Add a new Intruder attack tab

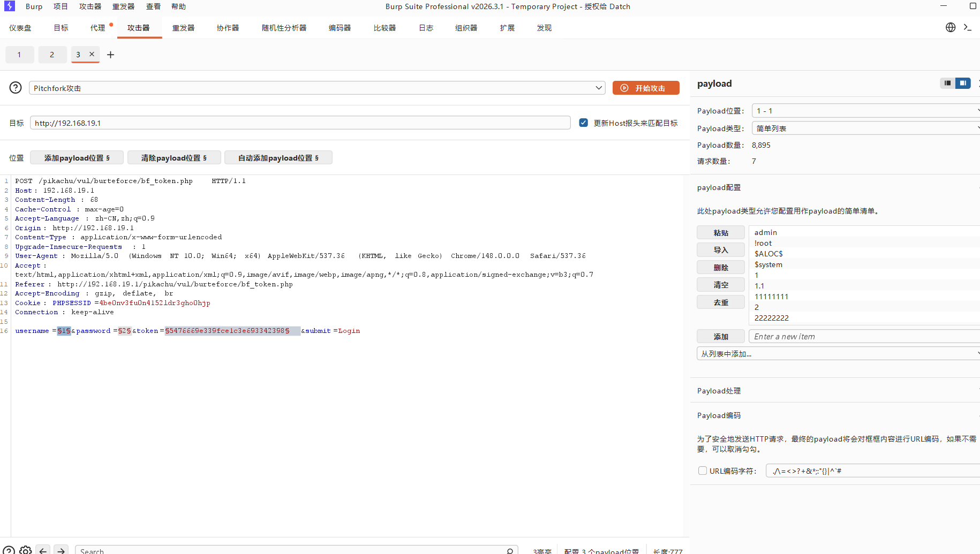(111, 55)
